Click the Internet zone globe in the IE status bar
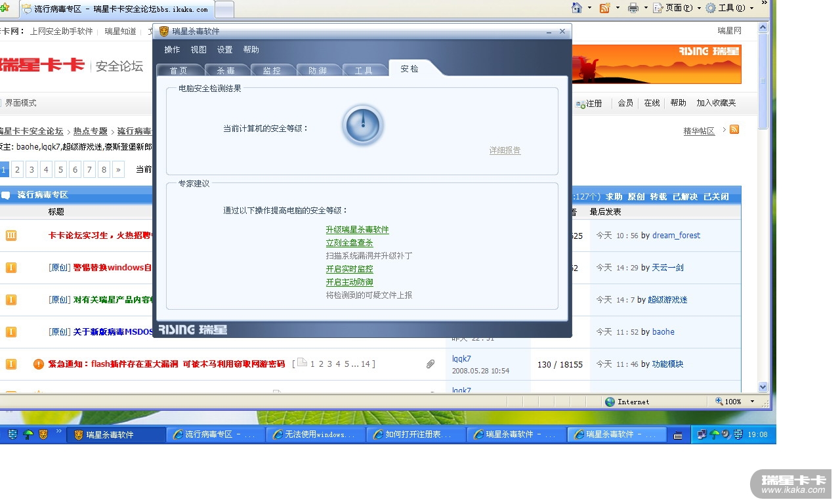The image size is (840, 504). [610, 402]
